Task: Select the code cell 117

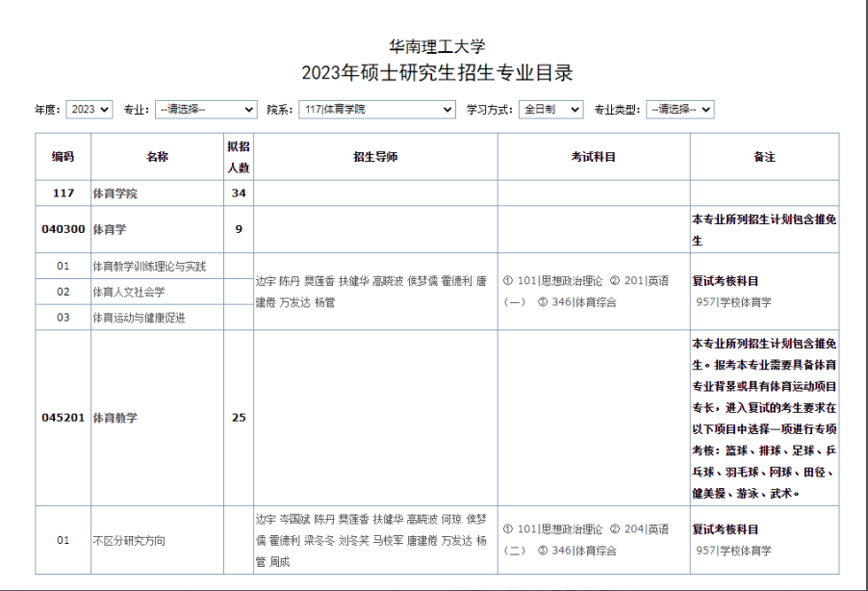Action: click(x=64, y=193)
